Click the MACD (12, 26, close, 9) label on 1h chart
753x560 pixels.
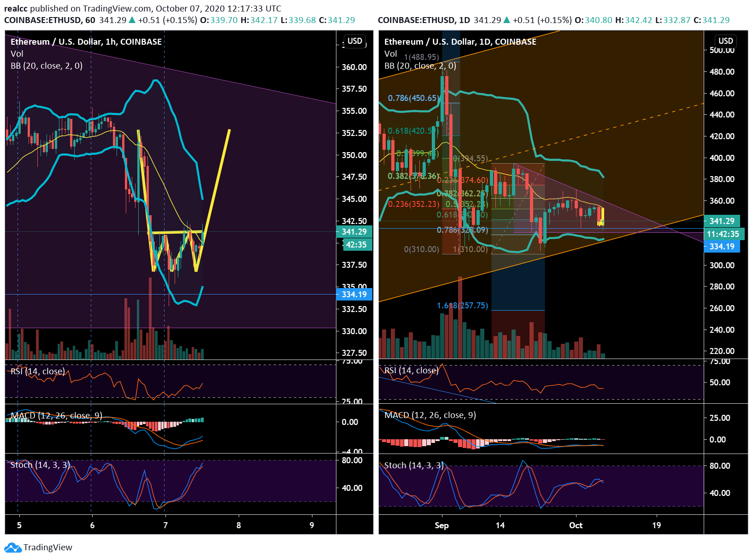point(56,416)
